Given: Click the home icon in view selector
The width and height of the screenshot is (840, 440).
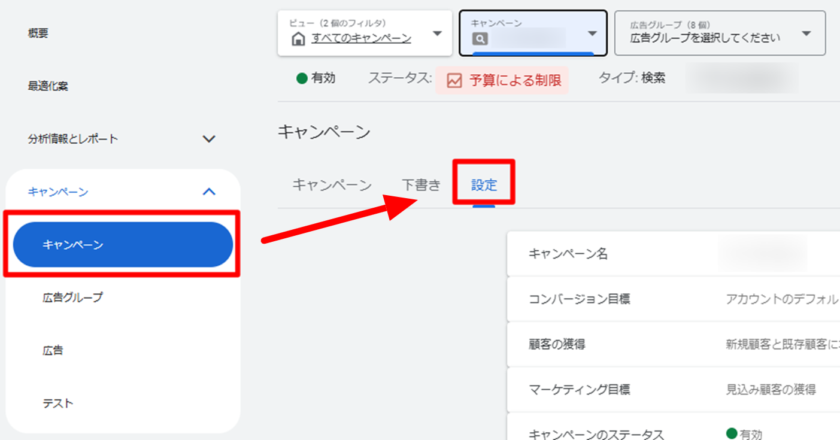Looking at the screenshot, I should pos(297,39).
